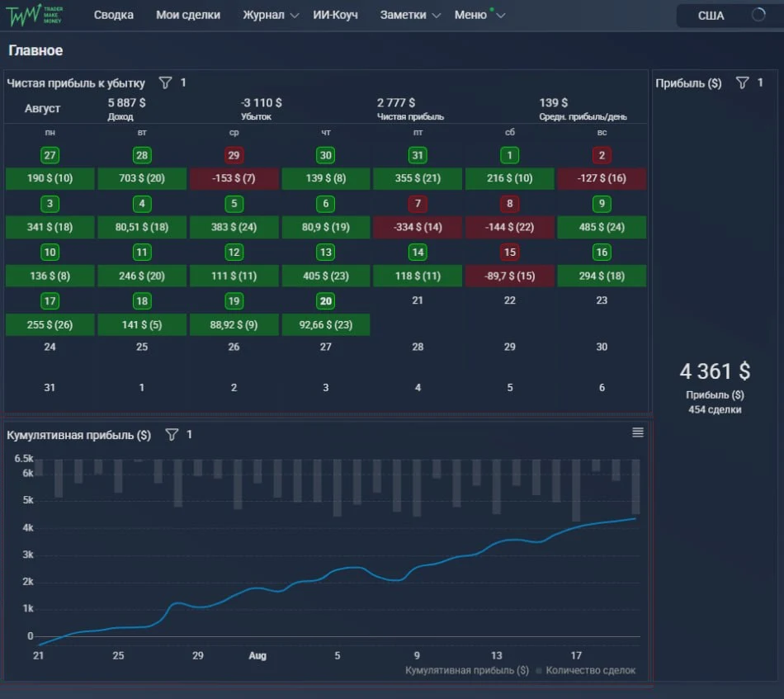Select the 216 $ (10) cell
Viewport: 784px width, 699px height.
510,178
